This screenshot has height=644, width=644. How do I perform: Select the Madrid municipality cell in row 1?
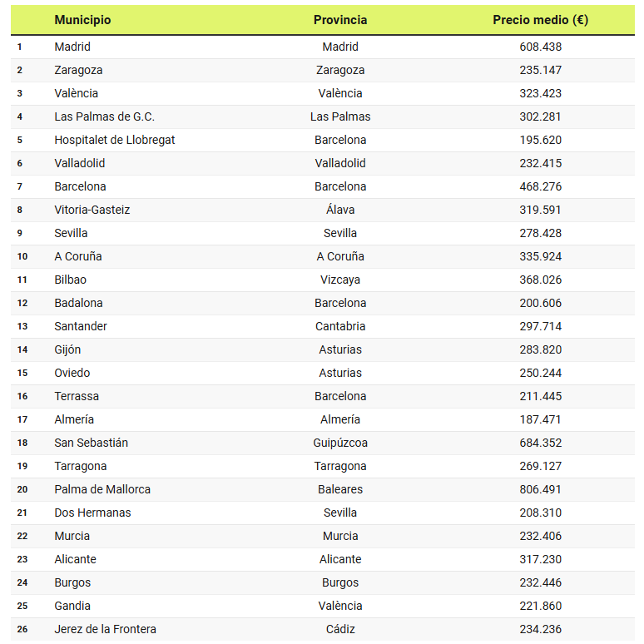pos(72,47)
